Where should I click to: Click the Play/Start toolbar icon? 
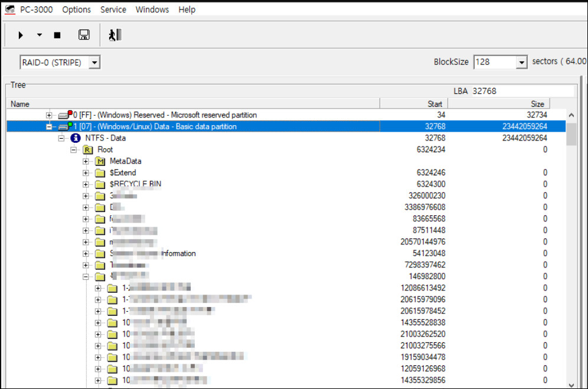21,35
